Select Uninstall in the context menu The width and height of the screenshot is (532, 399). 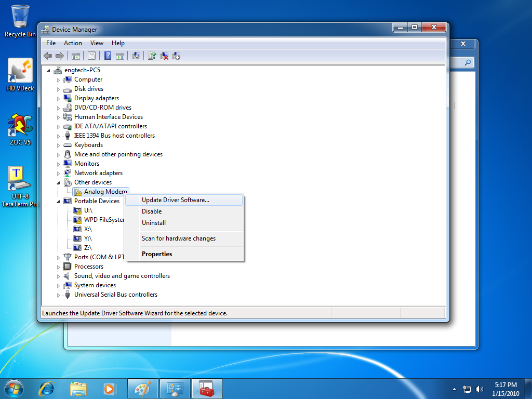(154, 223)
